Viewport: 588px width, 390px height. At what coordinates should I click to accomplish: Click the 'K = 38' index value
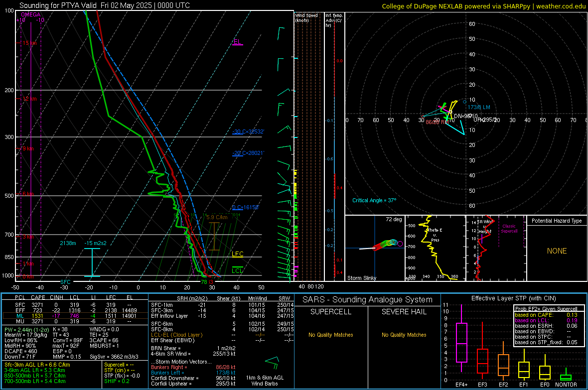(60, 329)
